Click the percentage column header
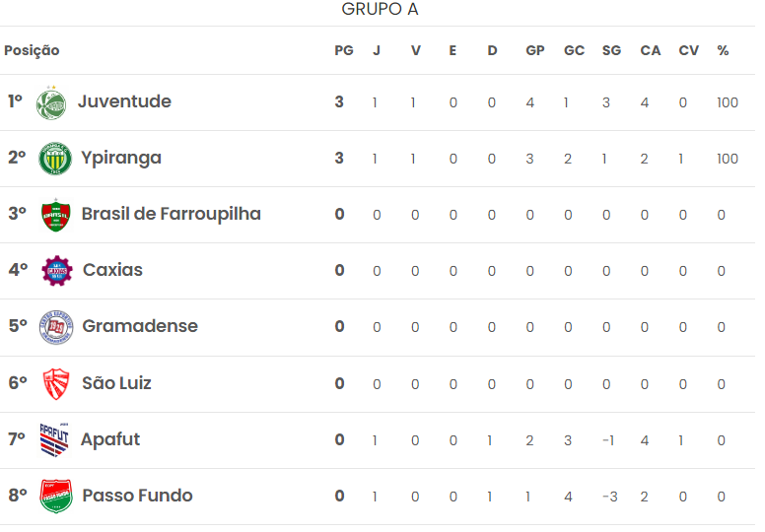Screen dimensions: 765x532 pyautogui.click(x=723, y=50)
